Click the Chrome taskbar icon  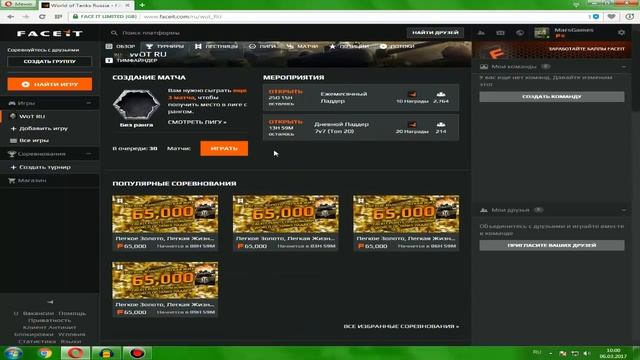44,353
